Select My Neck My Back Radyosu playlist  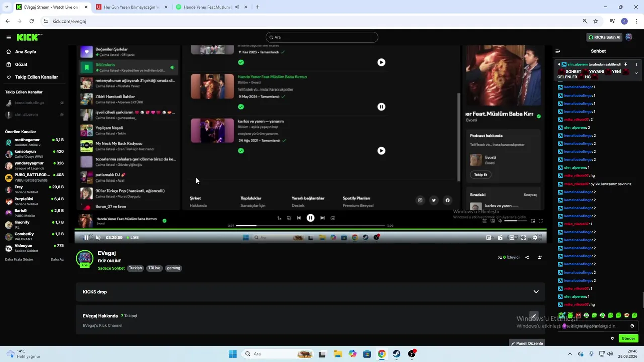click(129, 146)
